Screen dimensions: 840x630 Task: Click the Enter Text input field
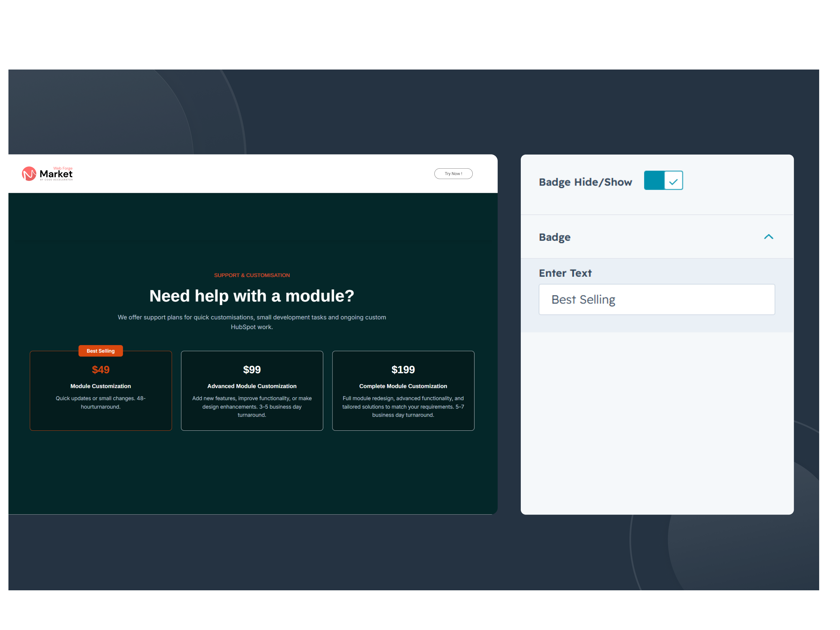(656, 299)
